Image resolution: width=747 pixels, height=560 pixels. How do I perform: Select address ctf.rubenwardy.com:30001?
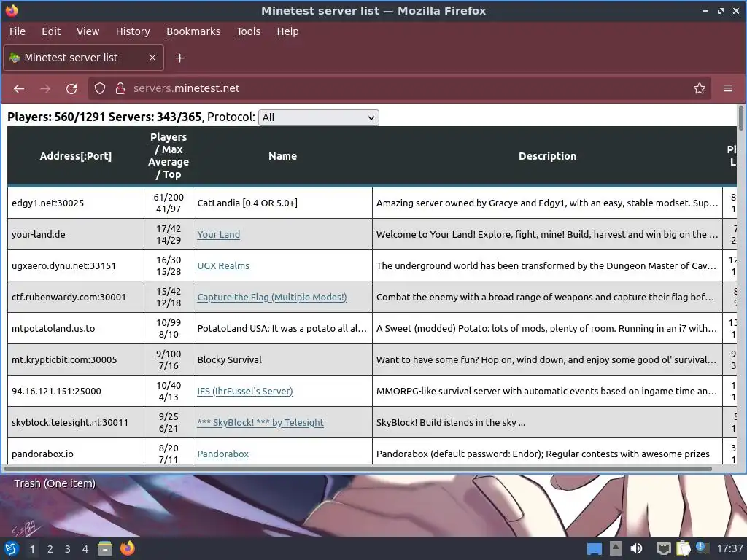[x=69, y=297]
